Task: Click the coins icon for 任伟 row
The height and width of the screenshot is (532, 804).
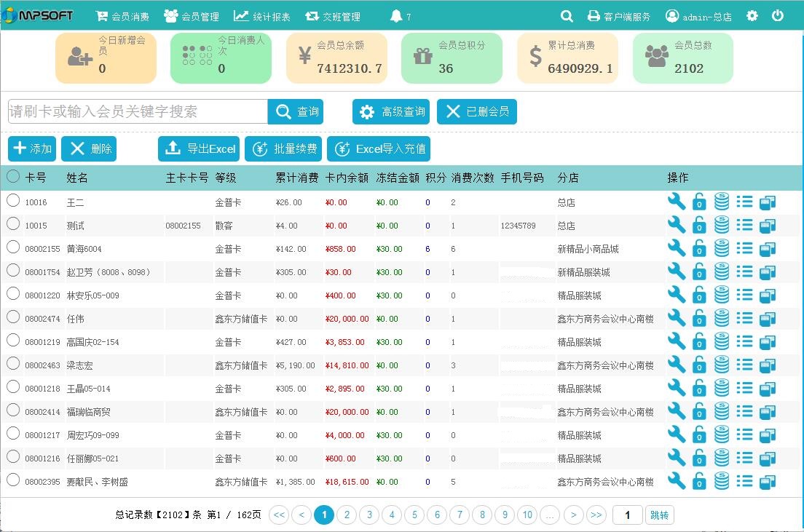Action: click(722, 318)
